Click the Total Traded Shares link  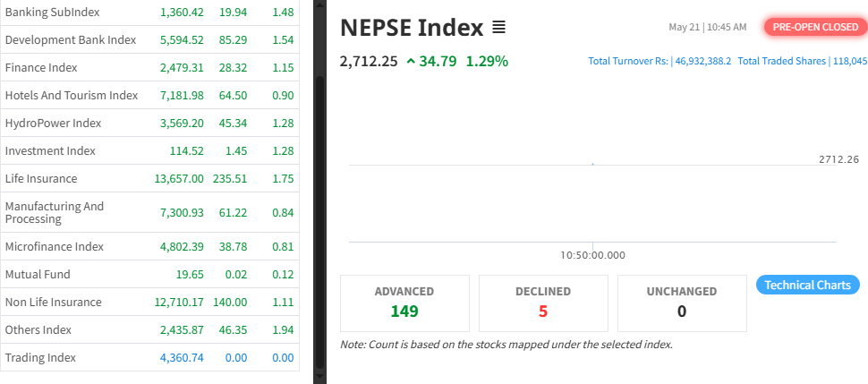pos(803,61)
